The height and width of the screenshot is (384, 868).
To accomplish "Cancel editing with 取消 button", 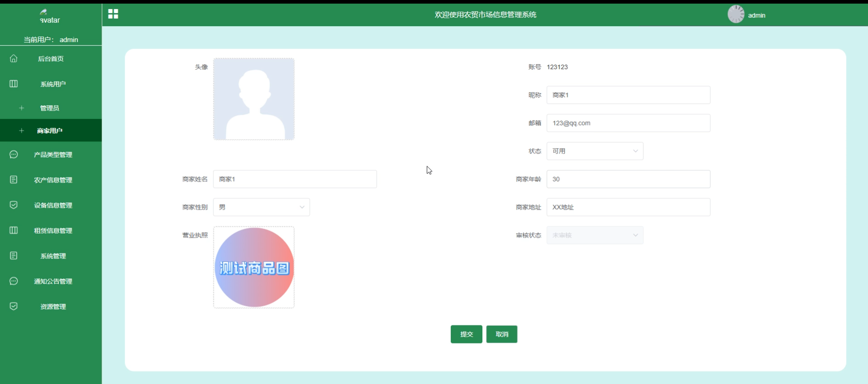I will pos(502,334).
